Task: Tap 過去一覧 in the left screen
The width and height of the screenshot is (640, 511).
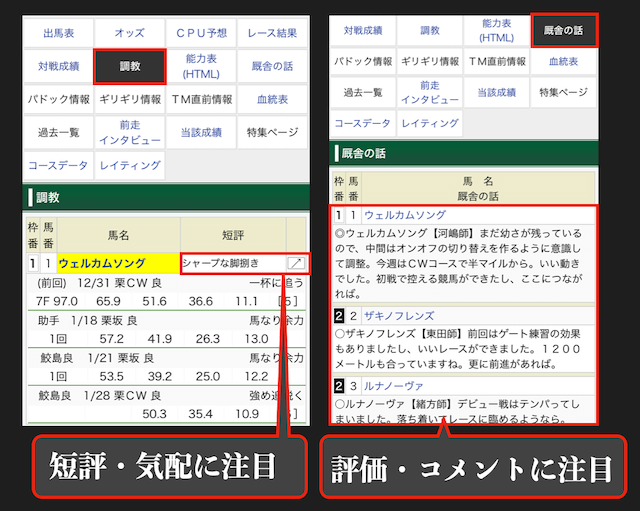Action: click(x=59, y=132)
